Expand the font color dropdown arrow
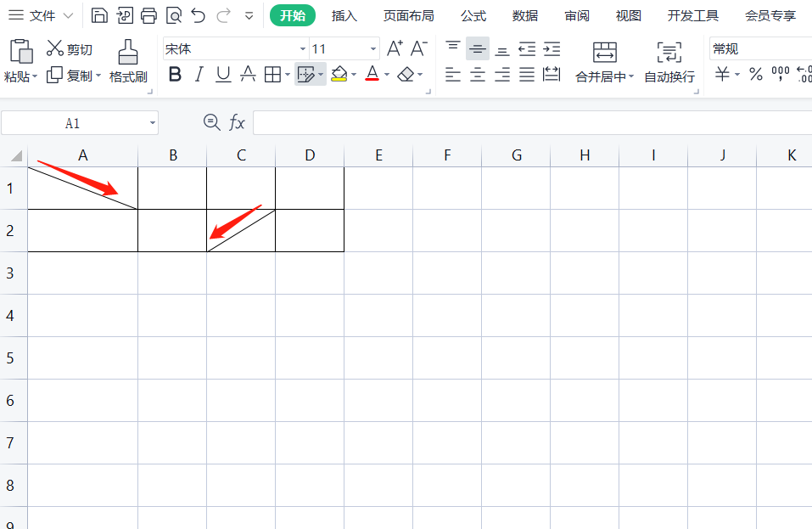812x529 pixels. click(x=387, y=75)
